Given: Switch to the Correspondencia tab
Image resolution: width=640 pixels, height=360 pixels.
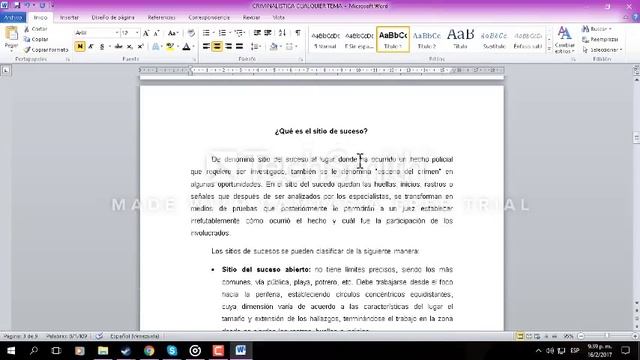Looking at the screenshot, I should (209, 18).
